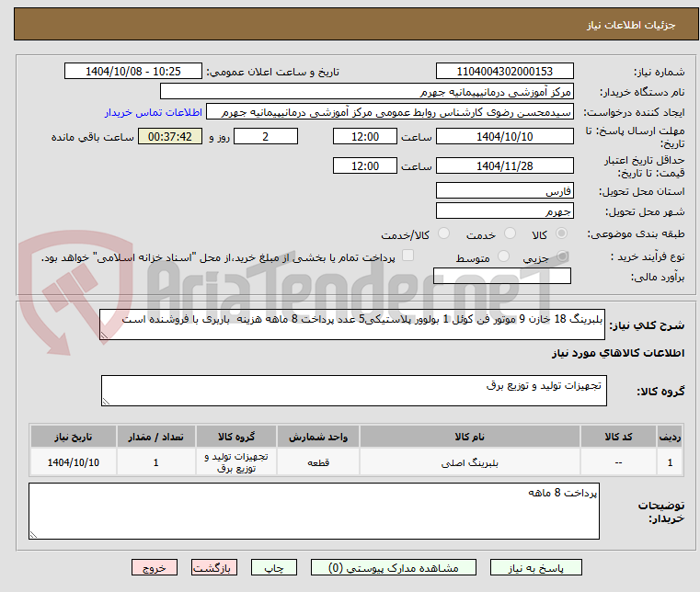Click the request creator name field

[390, 112]
